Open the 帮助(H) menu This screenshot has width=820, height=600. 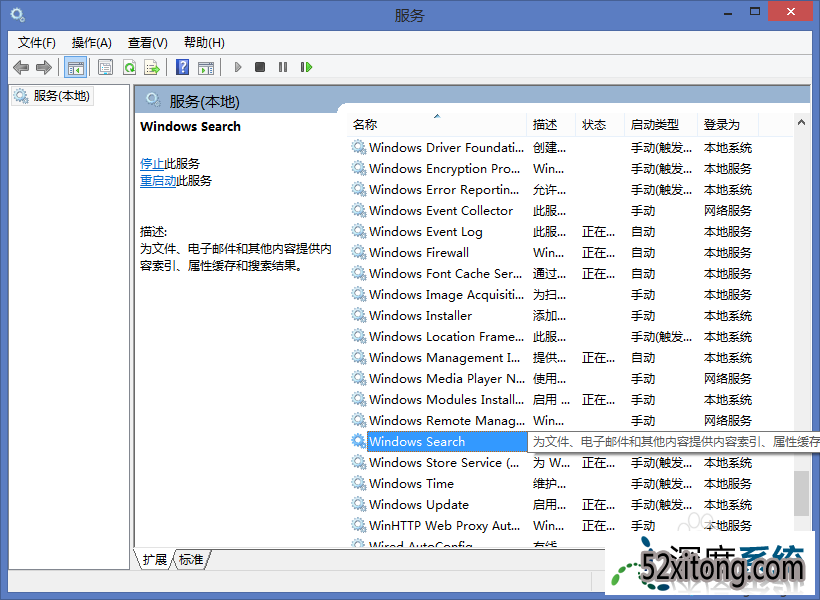(x=204, y=42)
